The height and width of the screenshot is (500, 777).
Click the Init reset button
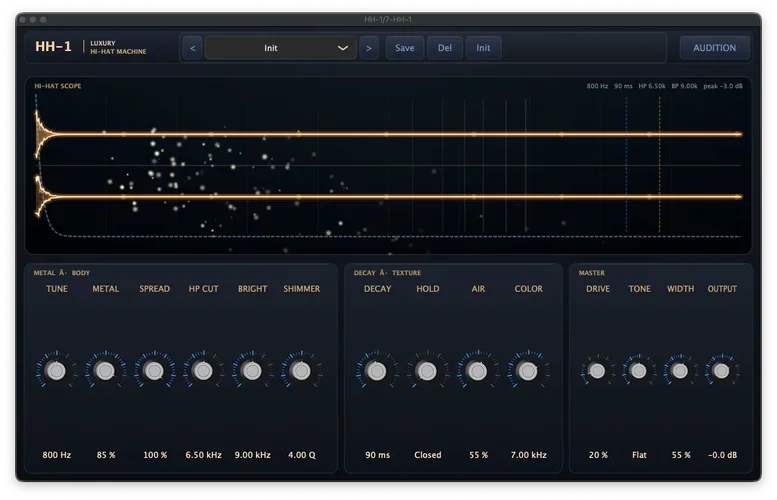click(x=483, y=48)
